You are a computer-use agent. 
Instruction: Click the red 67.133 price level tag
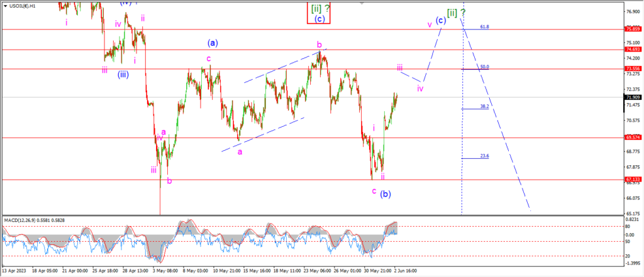coord(631,180)
